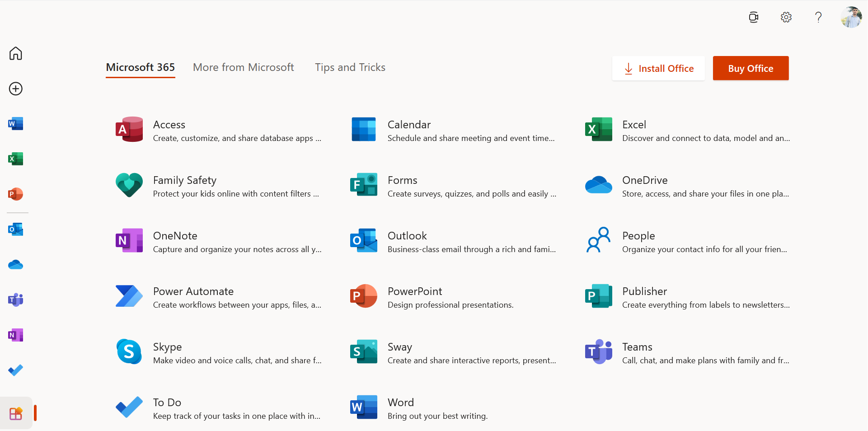Click your profile picture
Viewport: 868px width, 431px height.
(x=851, y=17)
